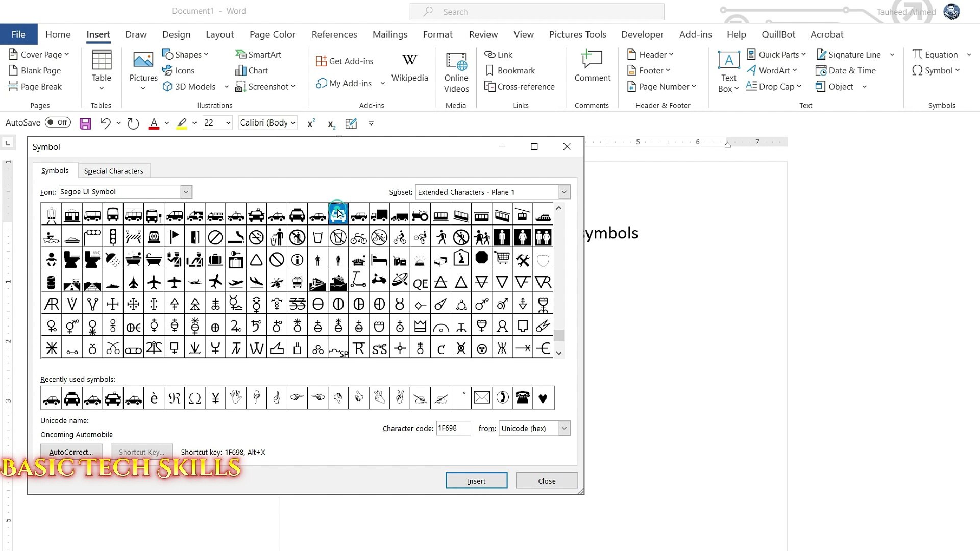
Task: Select the shopping cart symbol in grid
Action: 502,259
